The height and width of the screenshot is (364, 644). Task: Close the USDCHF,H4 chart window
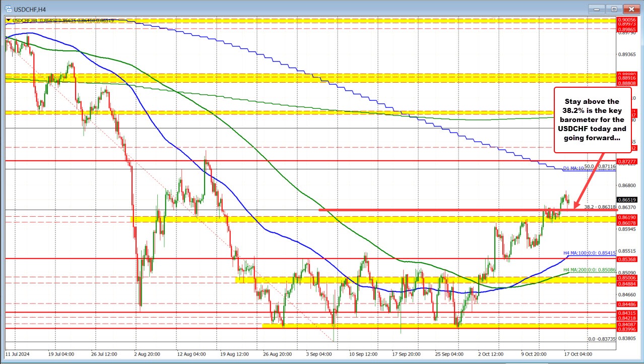(629, 9)
